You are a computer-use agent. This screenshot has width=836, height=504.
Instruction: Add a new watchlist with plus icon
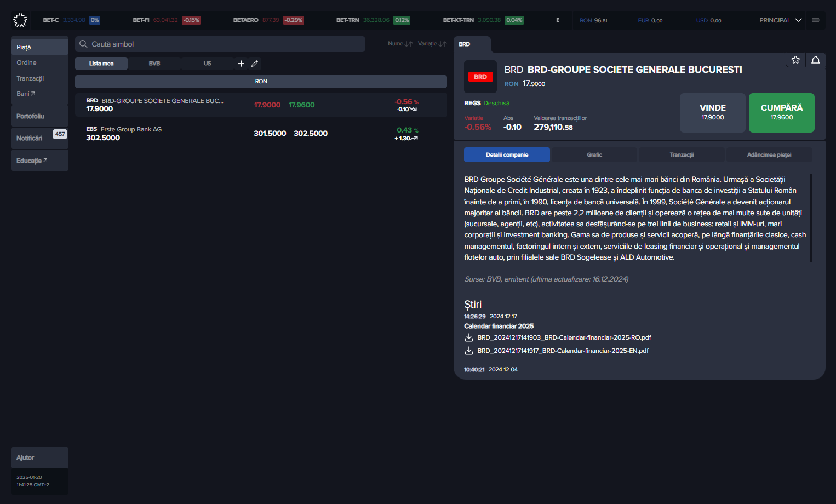241,64
